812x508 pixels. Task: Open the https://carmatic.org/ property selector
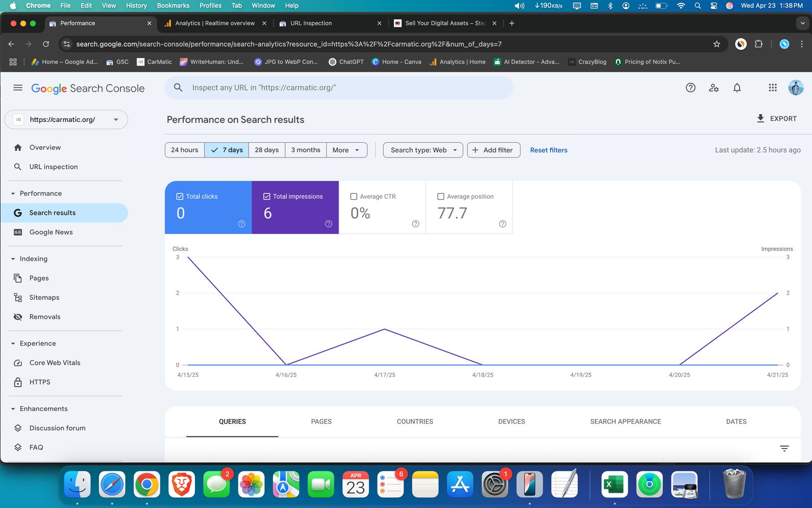point(66,119)
